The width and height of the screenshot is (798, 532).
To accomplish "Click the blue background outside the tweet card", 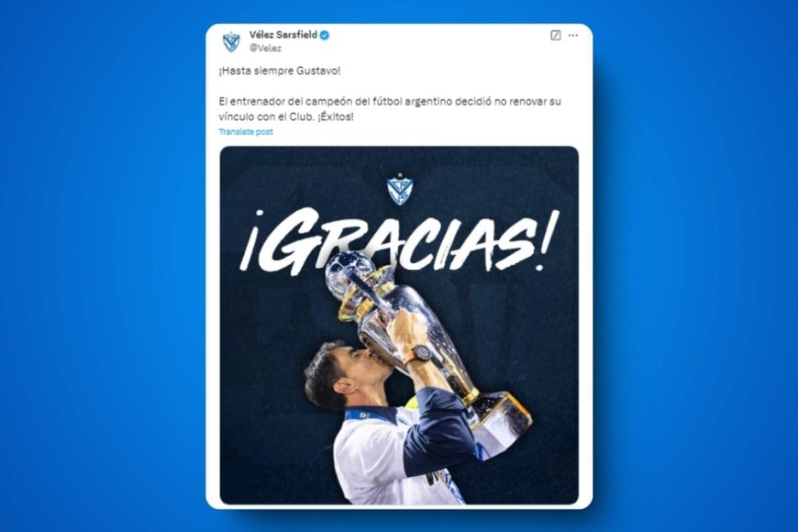I will 102,265.
